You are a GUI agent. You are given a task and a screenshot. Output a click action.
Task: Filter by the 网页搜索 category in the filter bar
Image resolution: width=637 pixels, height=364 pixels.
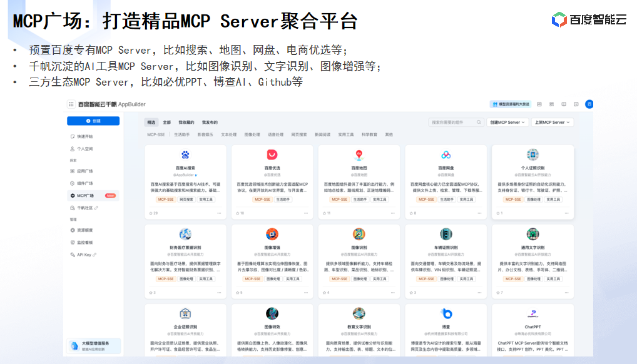pyautogui.click(x=299, y=134)
